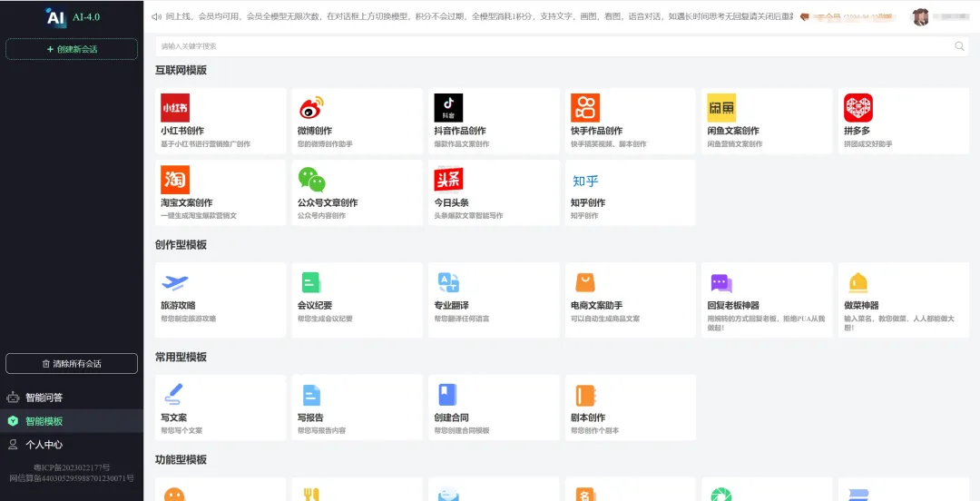
Task: Click the 会议纪要 card title
Action: (315, 305)
